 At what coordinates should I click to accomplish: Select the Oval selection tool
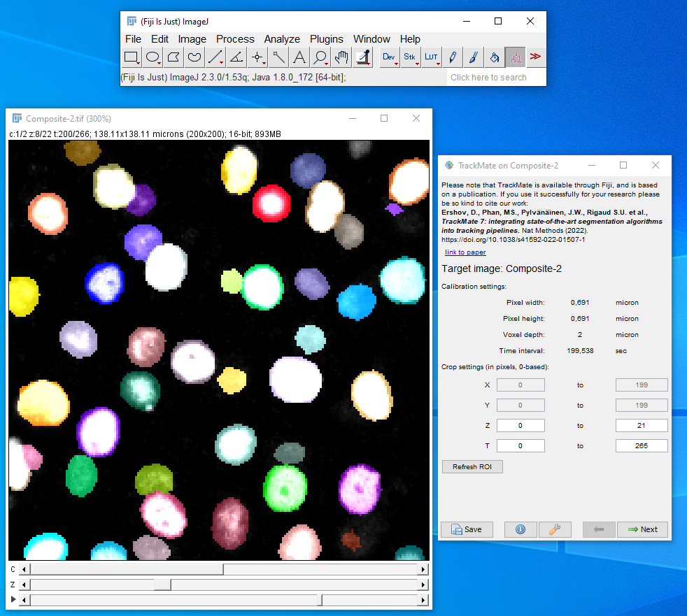click(153, 57)
